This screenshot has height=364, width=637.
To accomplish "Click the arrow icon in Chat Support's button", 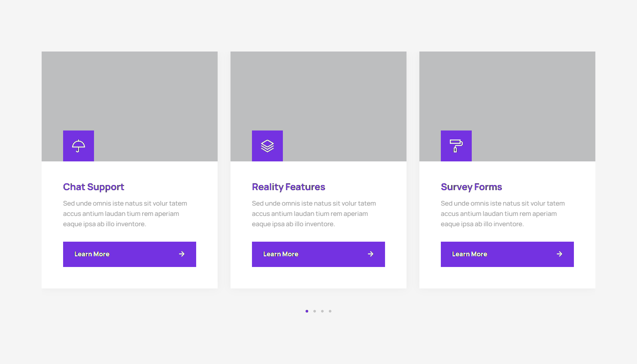I will [182, 254].
